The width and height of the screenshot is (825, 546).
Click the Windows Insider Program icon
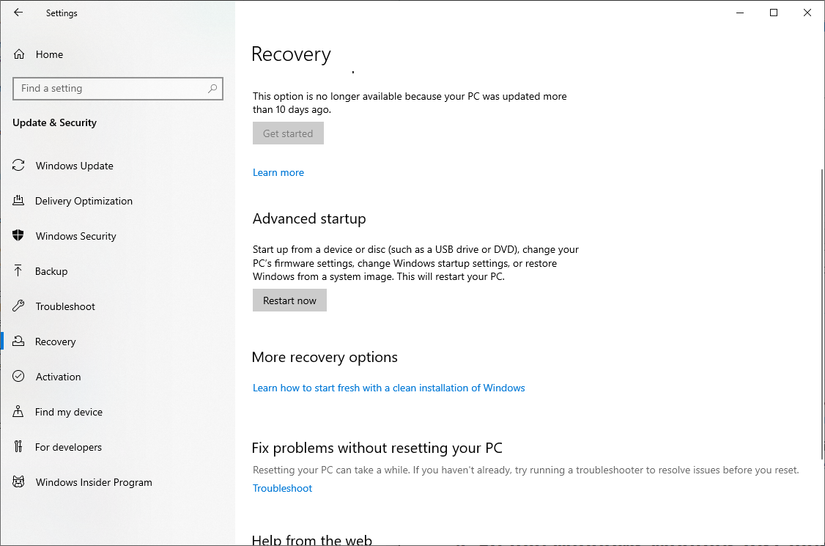(x=18, y=482)
